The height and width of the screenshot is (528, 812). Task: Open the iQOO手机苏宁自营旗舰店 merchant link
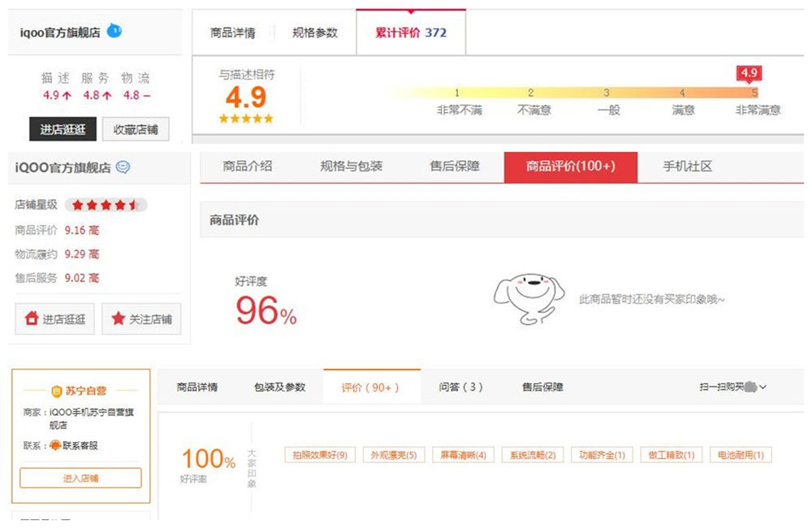[91, 418]
